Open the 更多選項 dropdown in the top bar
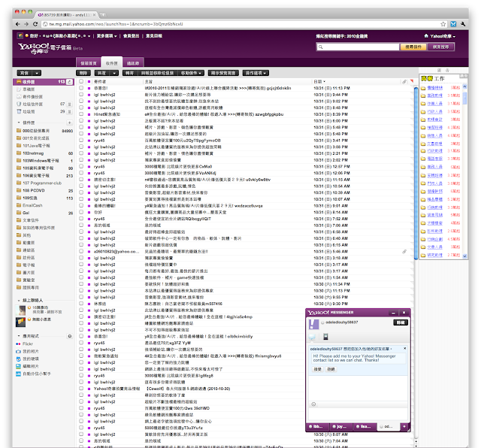This screenshot has width=481, height=448. point(107,36)
